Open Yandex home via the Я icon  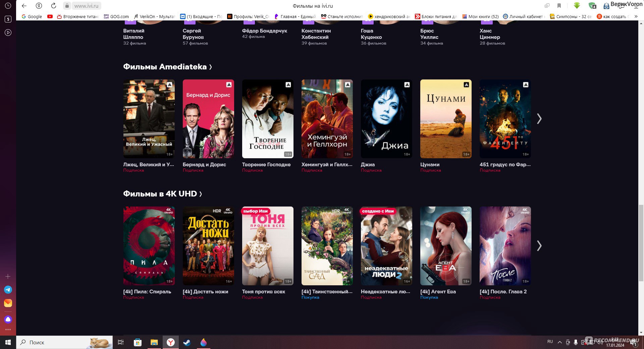tap(39, 6)
